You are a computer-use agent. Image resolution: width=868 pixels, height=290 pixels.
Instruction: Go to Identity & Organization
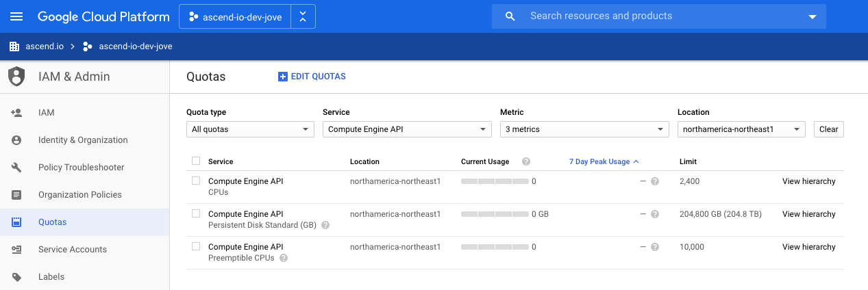coord(84,140)
